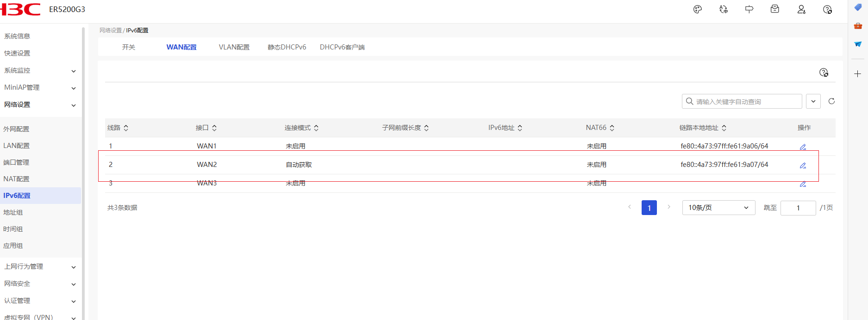Click the language translate icon
The height and width of the screenshot is (320, 868).
(724, 9)
